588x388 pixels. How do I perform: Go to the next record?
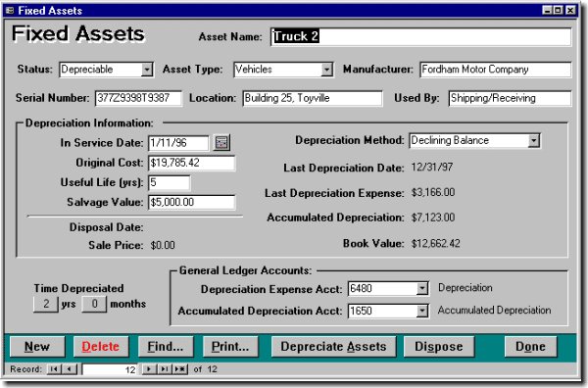[x=149, y=369]
